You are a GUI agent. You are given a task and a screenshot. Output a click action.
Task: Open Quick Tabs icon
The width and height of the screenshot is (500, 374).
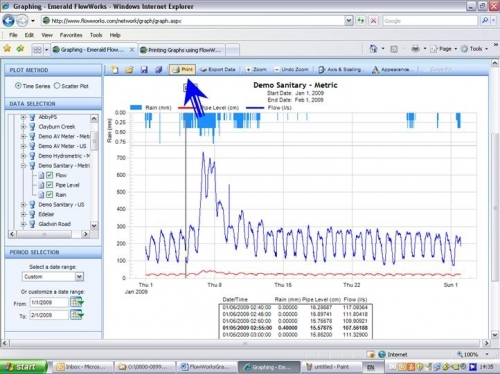pyautogui.click(x=37, y=50)
